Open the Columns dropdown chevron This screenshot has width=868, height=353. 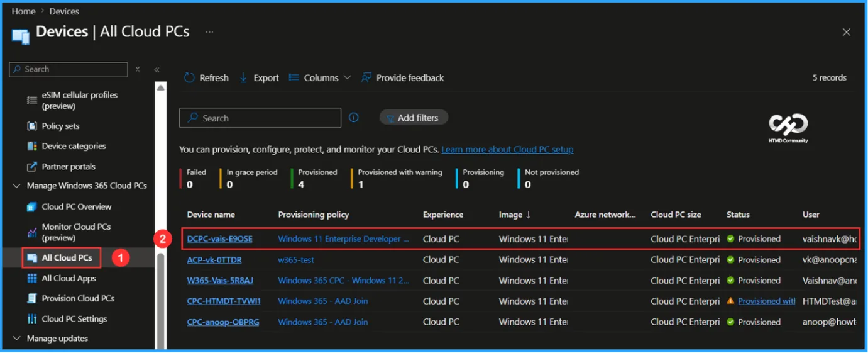pyautogui.click(x=346, y=78)
